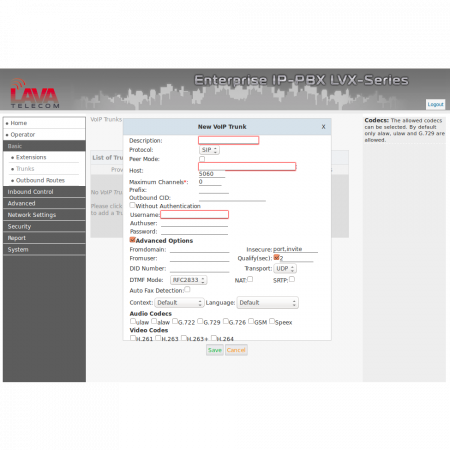450x450 pixels.
Task: Close the New VoIP Trunk dialog
Action: click(323, 127)
